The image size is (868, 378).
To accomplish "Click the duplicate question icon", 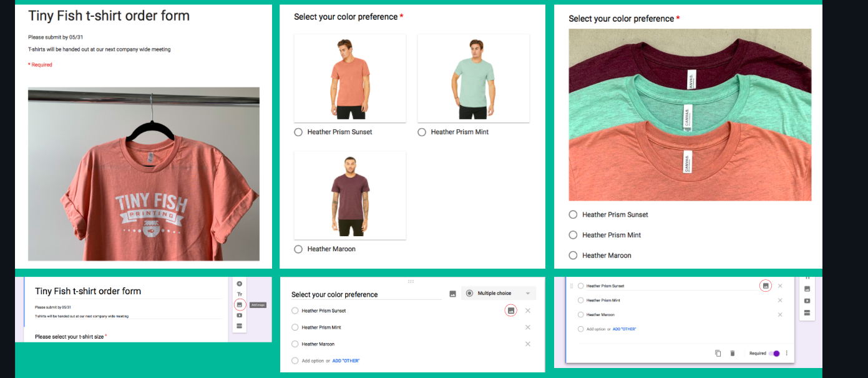I will 718,354.
